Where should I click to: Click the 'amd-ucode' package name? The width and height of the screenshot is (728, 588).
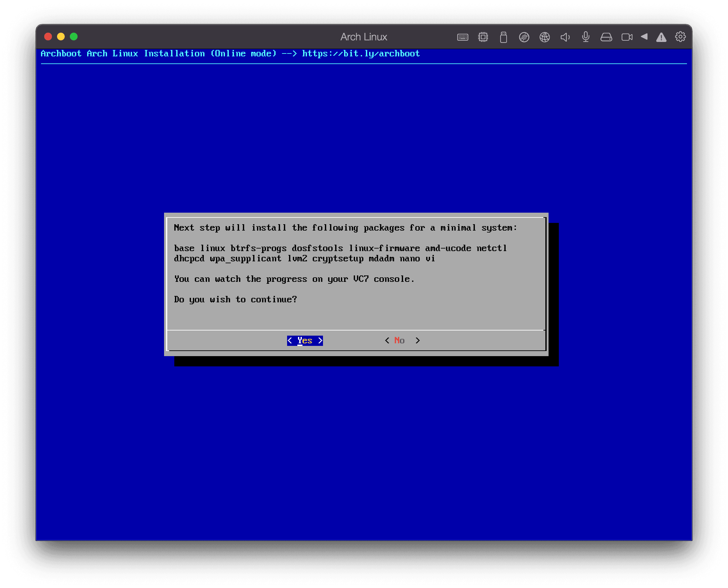pyautogui.click(x=448, y=248)
